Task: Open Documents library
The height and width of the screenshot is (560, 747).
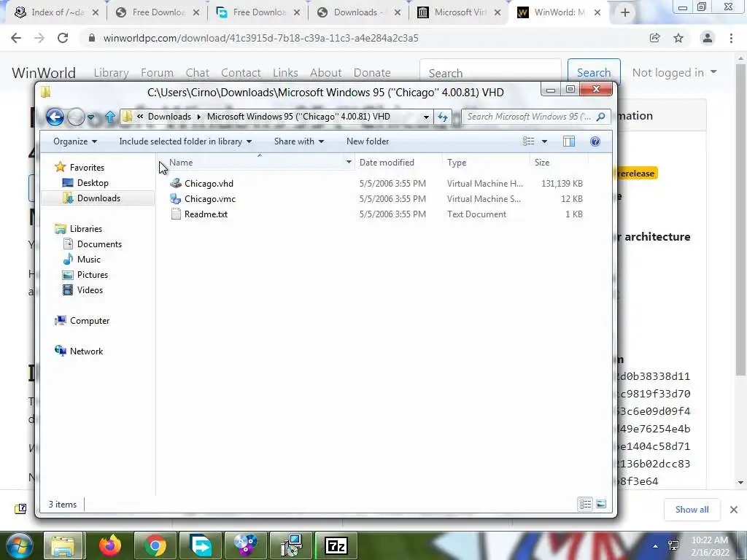Action: 99,244
